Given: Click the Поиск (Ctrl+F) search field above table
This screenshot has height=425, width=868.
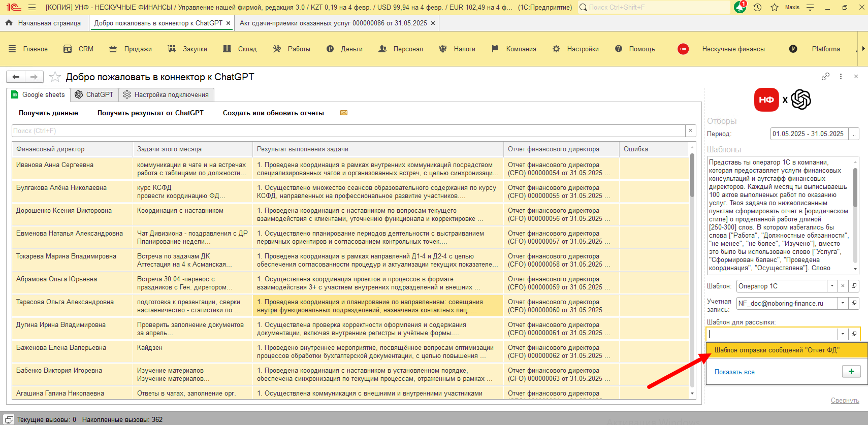Looking at the screenshot, I should [x=348, y=131].
